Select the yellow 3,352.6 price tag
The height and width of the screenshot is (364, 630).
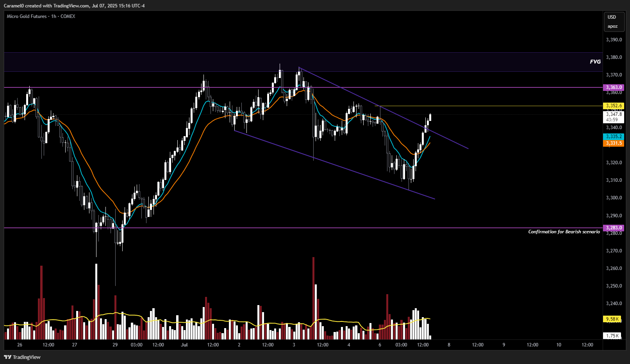tap(614, 106)
